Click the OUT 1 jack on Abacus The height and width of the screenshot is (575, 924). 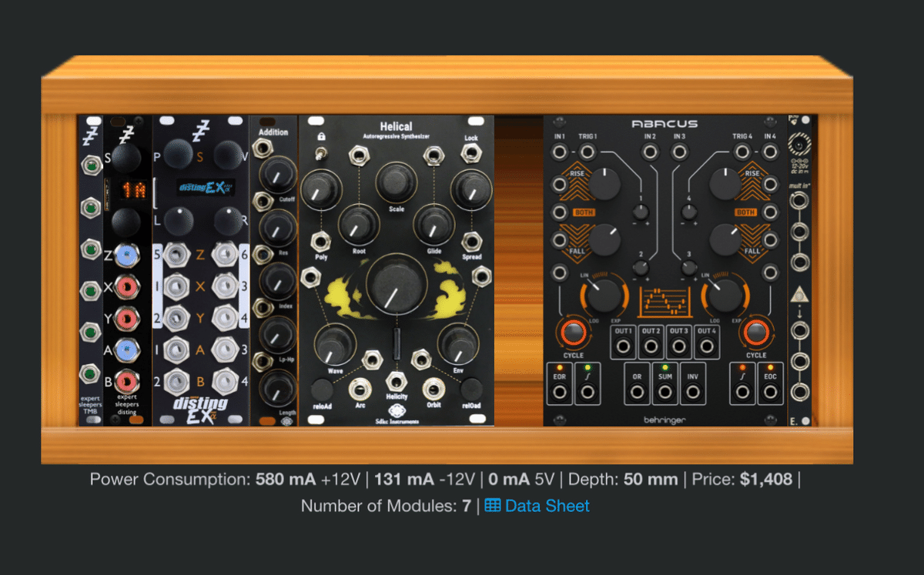click(x=623, y=346)
